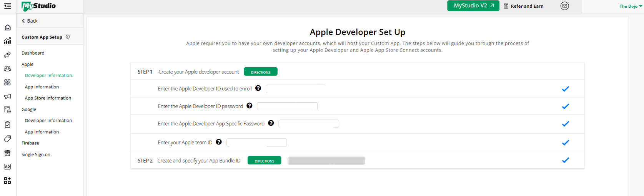This screenshot has height=196, width=644.
Task: Focus the Apple Developer ID enroll field
Action: (296, 89)
